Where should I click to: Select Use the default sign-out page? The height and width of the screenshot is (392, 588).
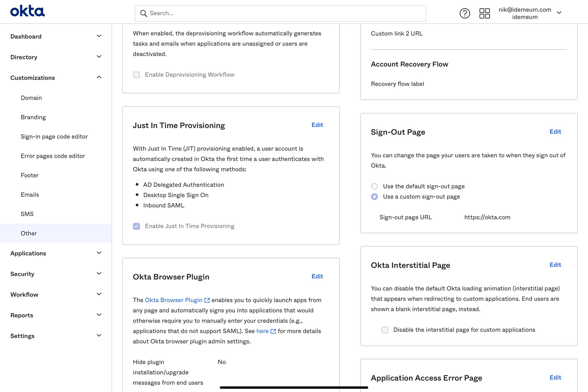tap(374, 186)
